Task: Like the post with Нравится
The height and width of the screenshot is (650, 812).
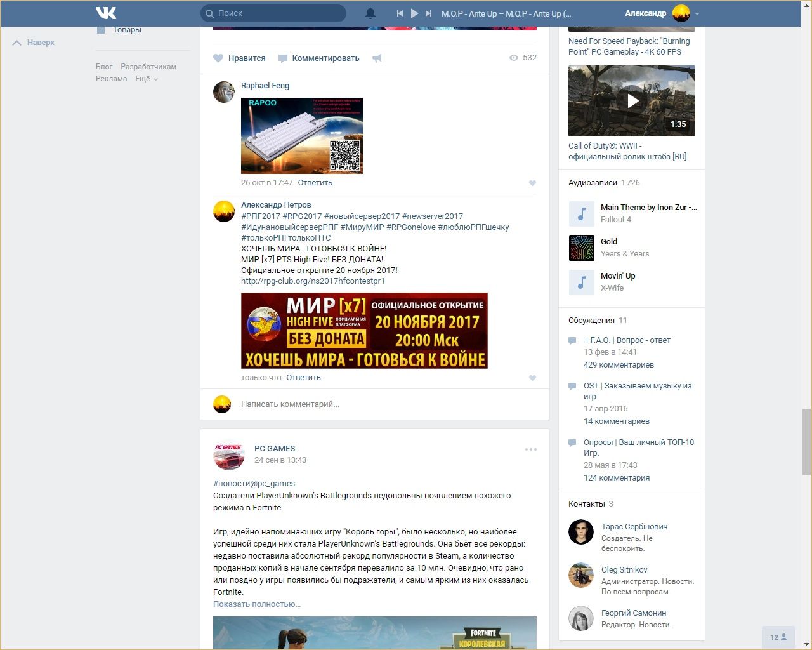Action: click(239, 58)
